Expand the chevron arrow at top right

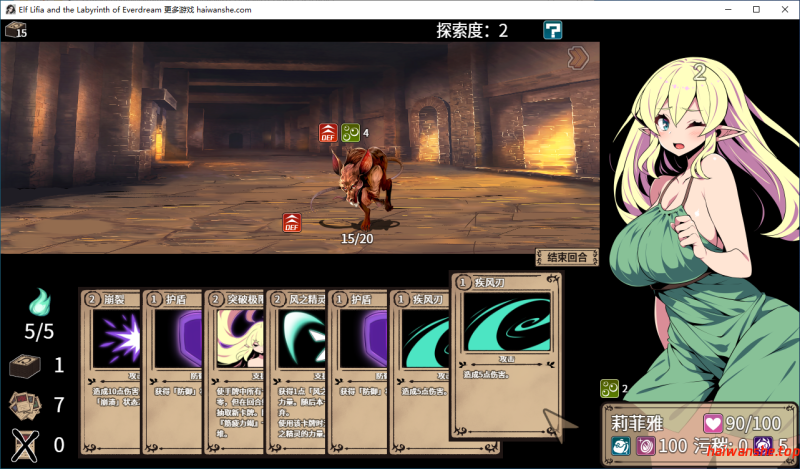[x=577, y=58]
